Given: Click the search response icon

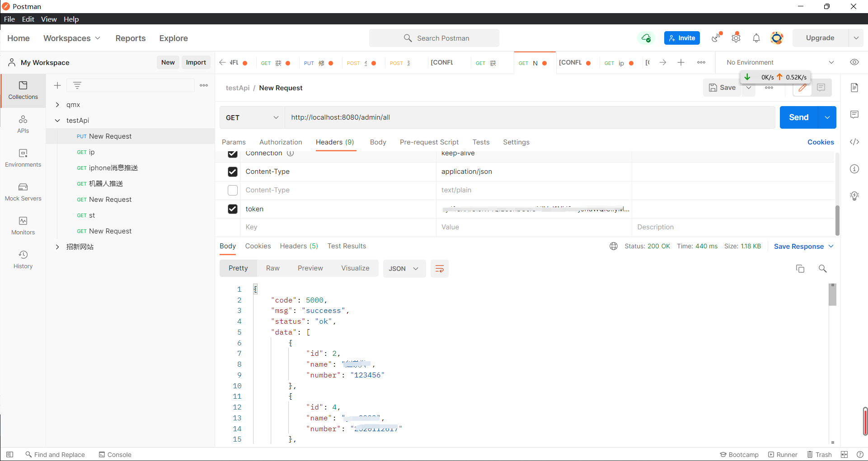Looking at the screenshot, I should coord(822,269).
